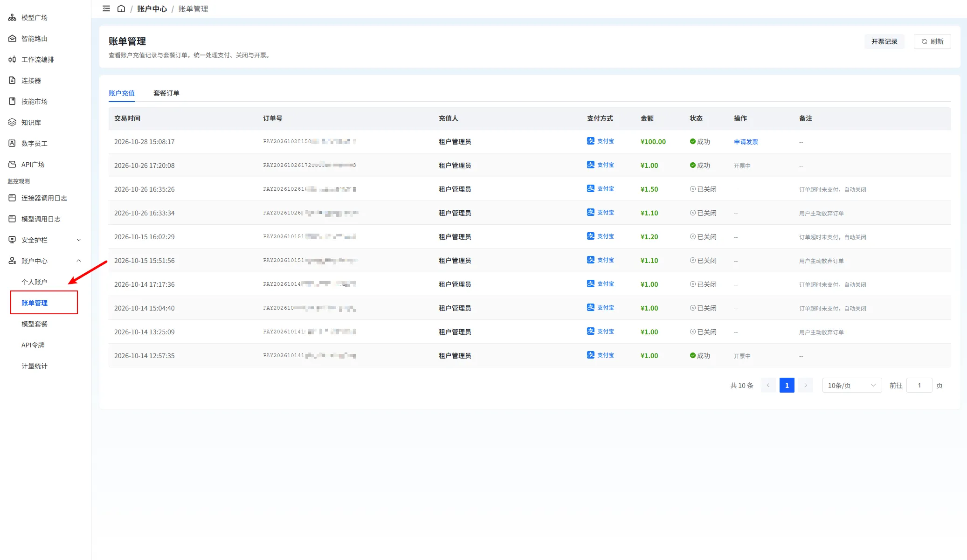Open 智能路由 sidebar icon
Image resolution: width=967 pixels, height=560 pixels.
[x=12, y=38]
